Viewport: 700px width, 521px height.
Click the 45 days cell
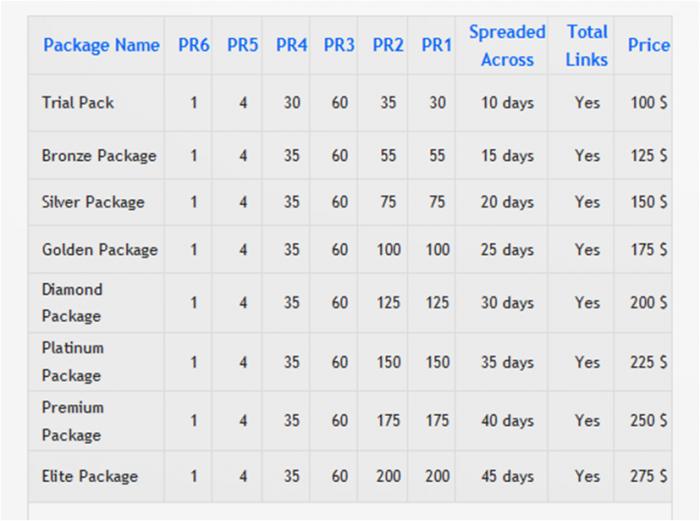point(507,476)
